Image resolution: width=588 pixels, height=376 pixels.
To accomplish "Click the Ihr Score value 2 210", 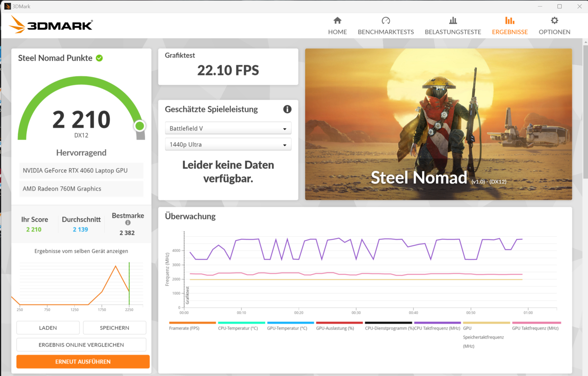I will (34, 229).
